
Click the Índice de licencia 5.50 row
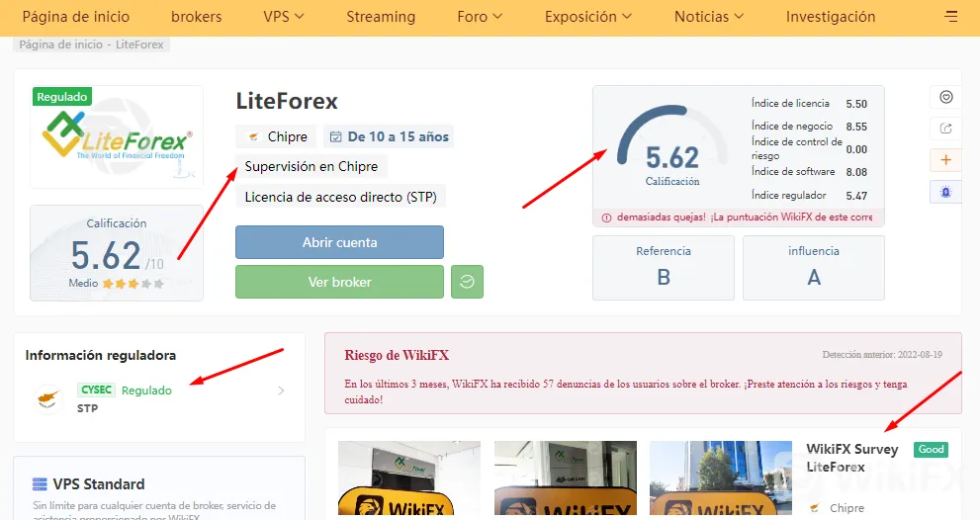click(809, 104)
